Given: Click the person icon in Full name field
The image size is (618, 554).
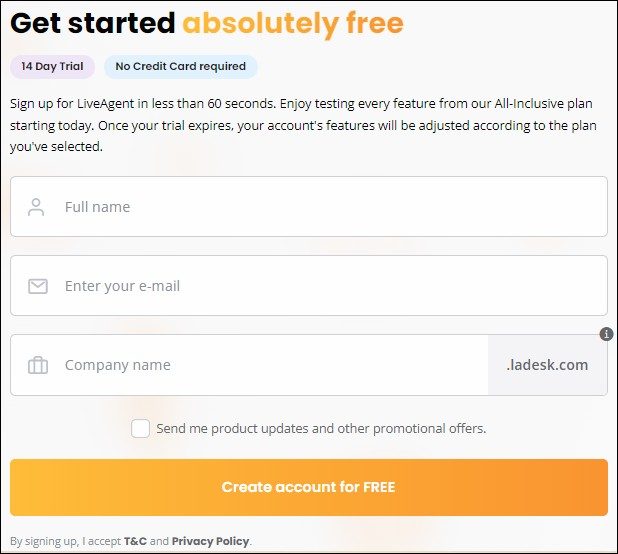Looking at the screenshot, I should pos(36,207).
